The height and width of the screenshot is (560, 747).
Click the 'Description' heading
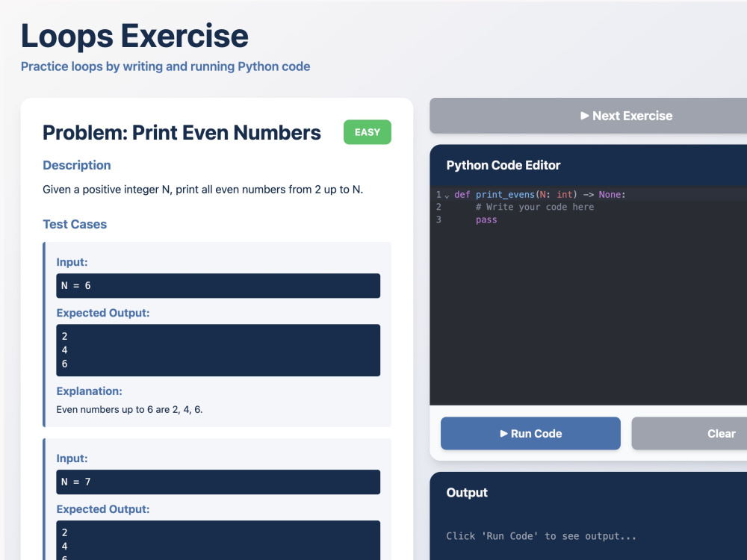click(x=77, y=165)
